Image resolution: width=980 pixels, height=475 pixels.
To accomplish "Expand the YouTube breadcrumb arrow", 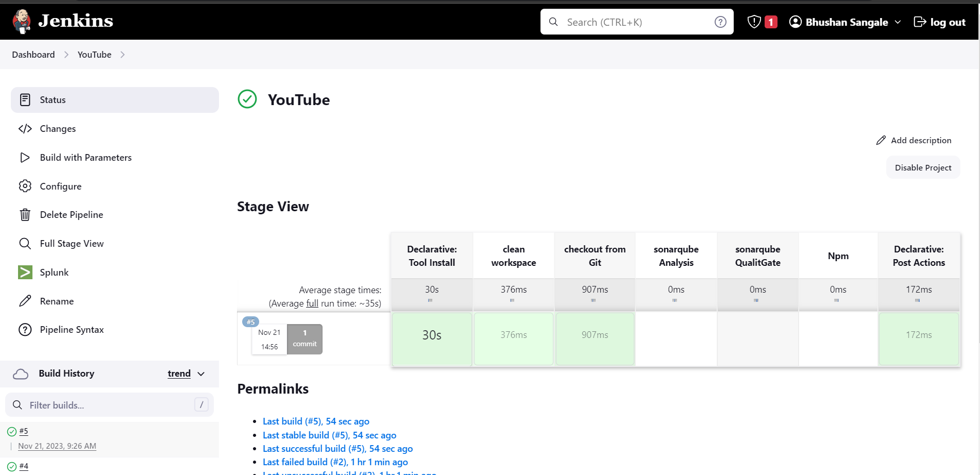I will [123, 55].
